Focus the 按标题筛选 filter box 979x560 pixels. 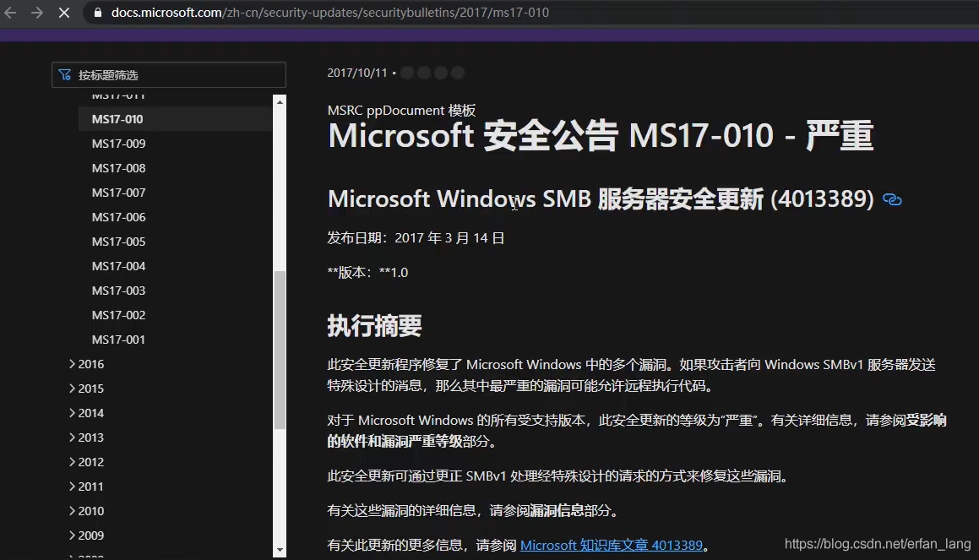(169, 75)
